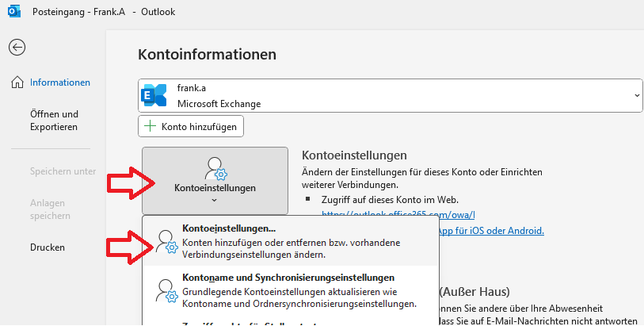Click the icon beside the Kontoeinstellungen... menu entry

tap(167, 242)
